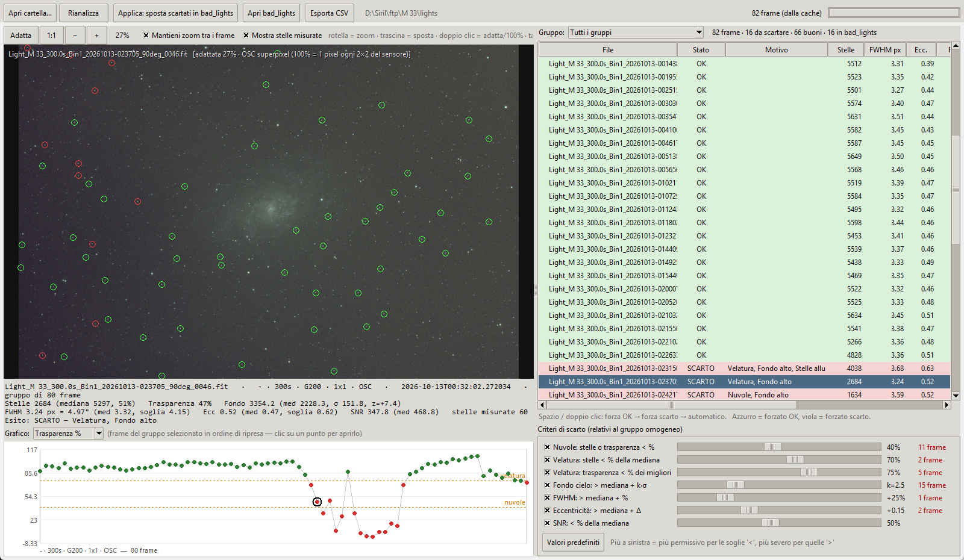Click the '15 frame' count for Fondo cielo
964x560 pixels.
coord(931,485)
